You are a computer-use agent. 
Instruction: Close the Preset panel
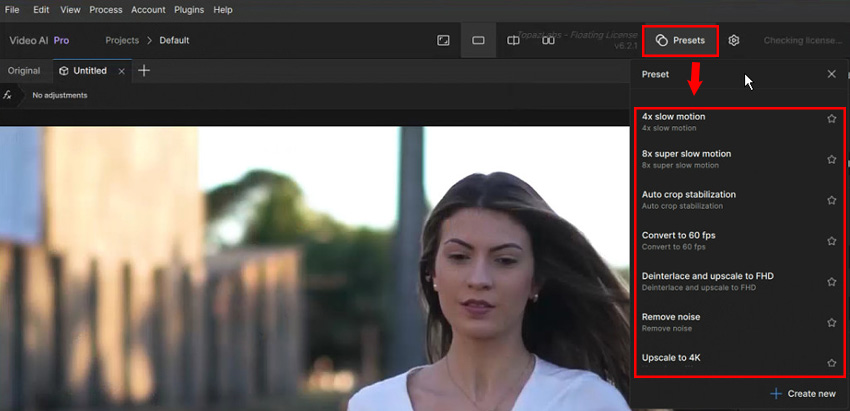[831, 74]
